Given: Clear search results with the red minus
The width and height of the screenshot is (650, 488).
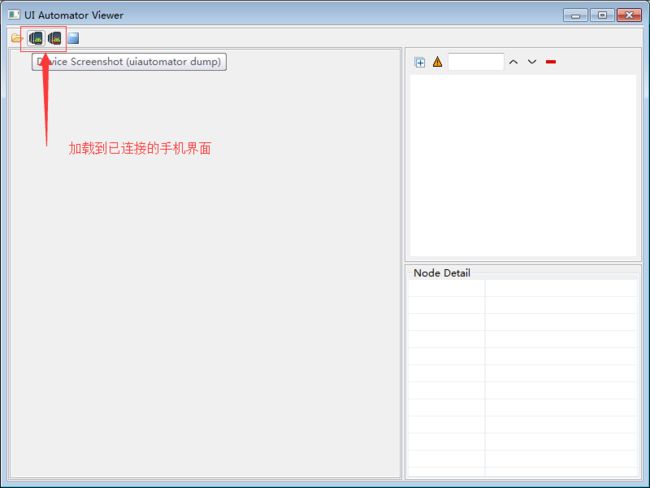Looking at the screenshot, I should [551, 62].
